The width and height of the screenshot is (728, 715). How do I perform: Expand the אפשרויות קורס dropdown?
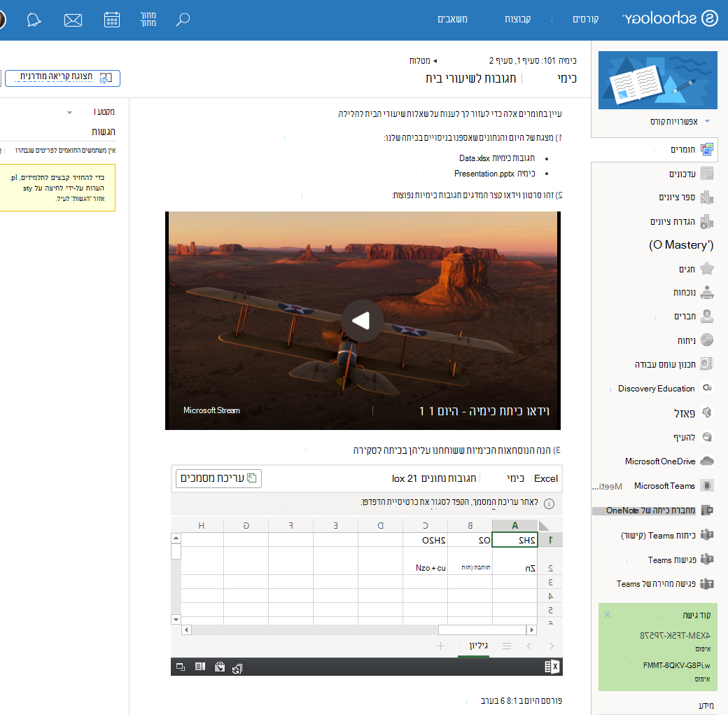680,121
